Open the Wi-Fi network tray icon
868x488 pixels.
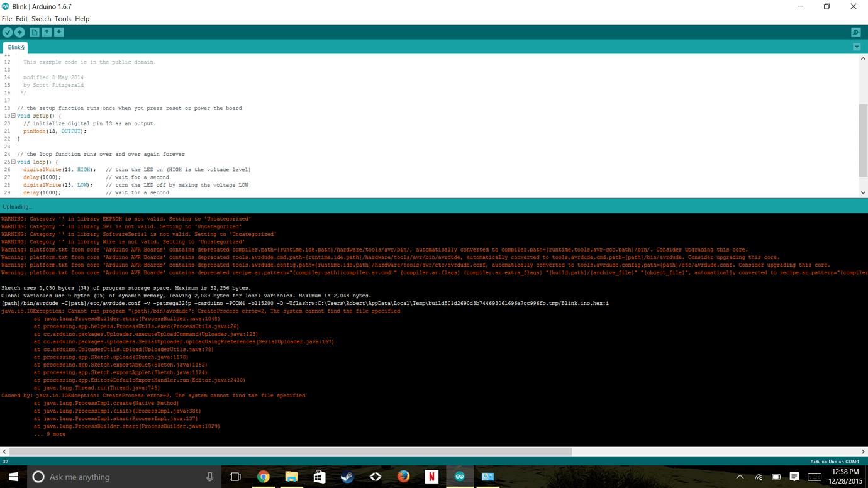click(759, 477)
